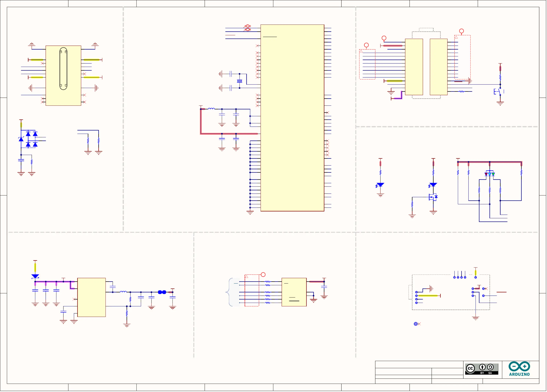
Task: Click the blue mounting hole symbol
Action: point(416,324)
